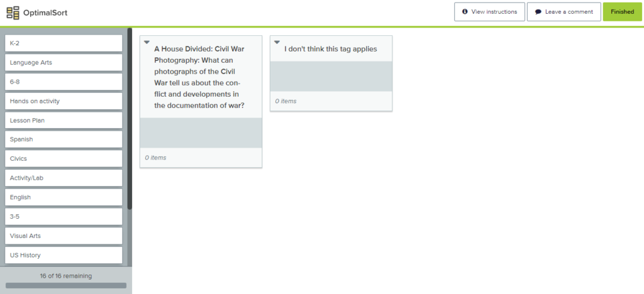Collapse the 'I don't think this tag applies' arrow
Screen dimensions: 644x294
pyautogui.click(x=277, y=42)
